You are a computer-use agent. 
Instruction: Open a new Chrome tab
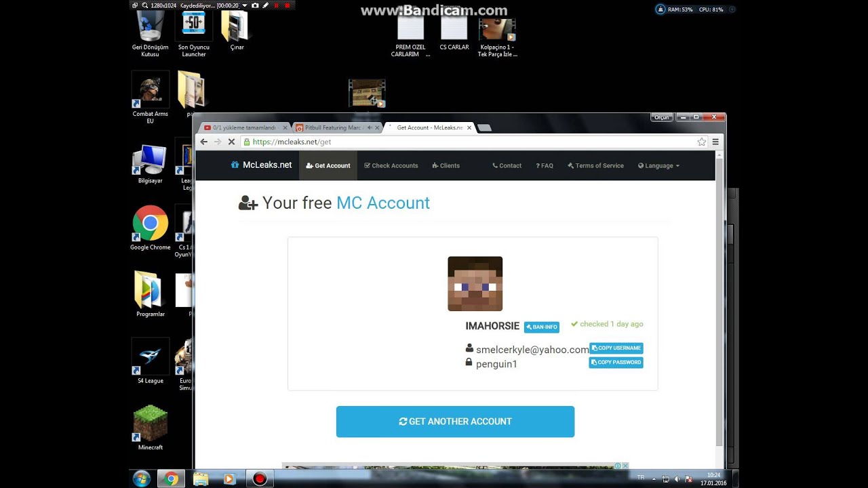coord(484,127)
